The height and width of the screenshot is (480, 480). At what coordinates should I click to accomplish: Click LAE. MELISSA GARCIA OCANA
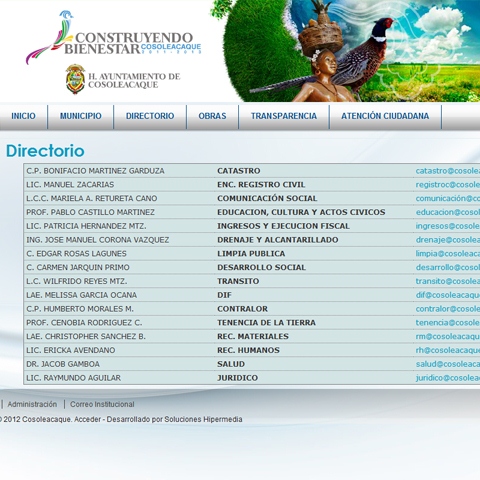coord(82,295)
